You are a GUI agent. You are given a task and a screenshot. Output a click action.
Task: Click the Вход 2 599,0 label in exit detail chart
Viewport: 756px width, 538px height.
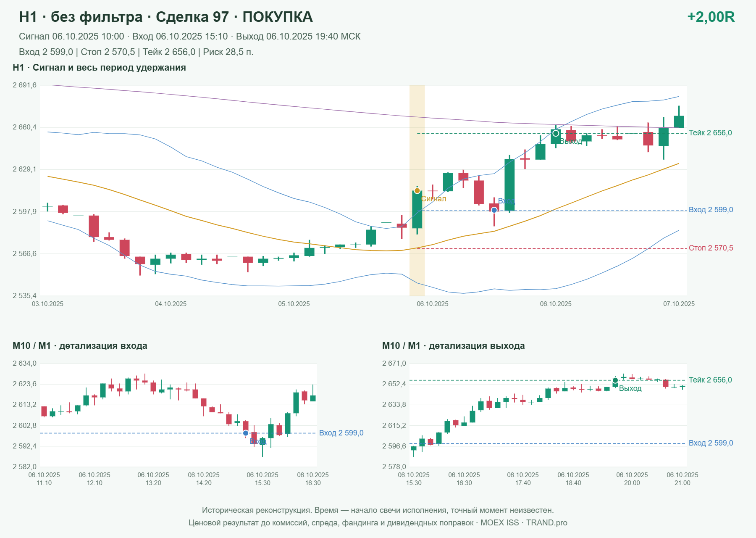pyautogui.click(x=711, y=443)
